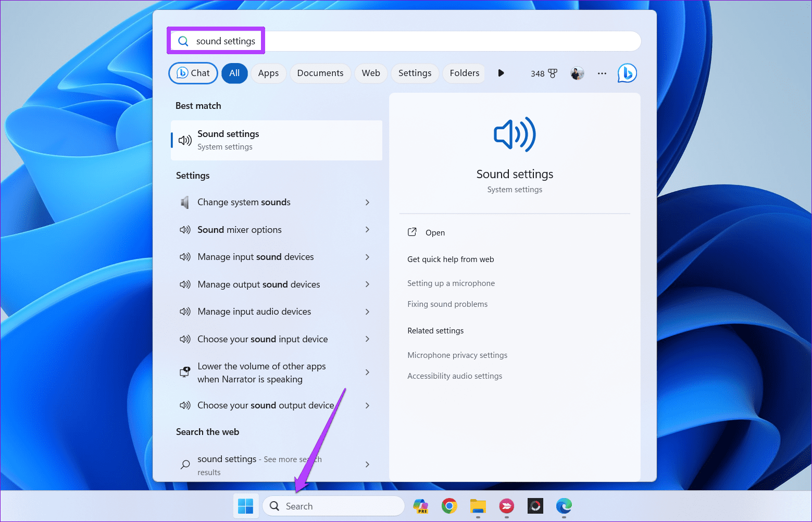Switch to the Documents filter tab
812x522 pixels.
point(320,73)
